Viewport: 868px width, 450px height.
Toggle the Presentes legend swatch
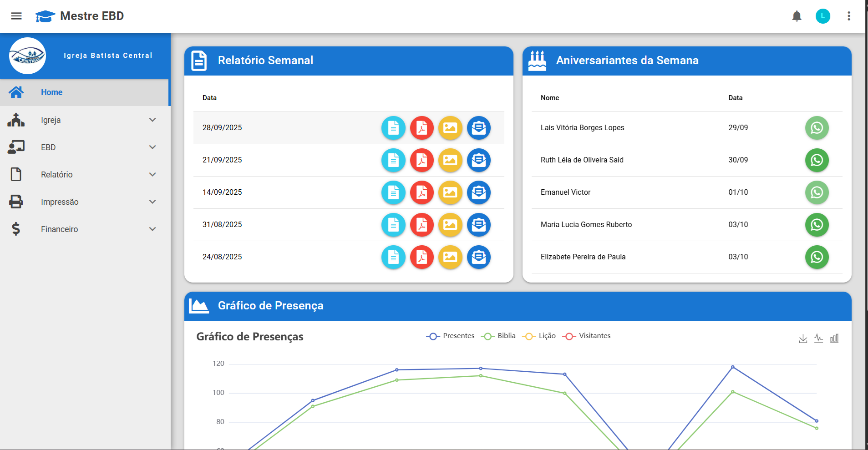[x=432, y=336]
